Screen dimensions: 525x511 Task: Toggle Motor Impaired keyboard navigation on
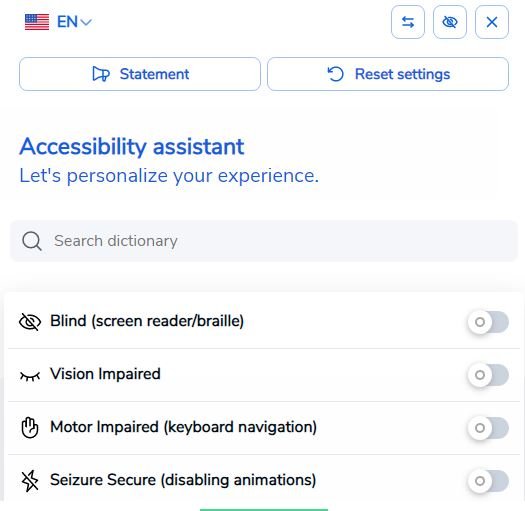(x=489, y=428)
